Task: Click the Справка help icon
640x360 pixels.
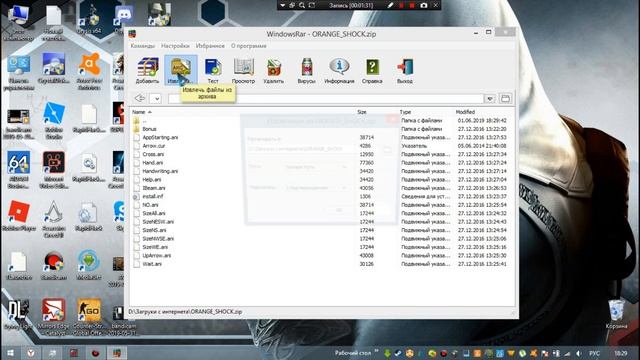Action: click(372, 70)
